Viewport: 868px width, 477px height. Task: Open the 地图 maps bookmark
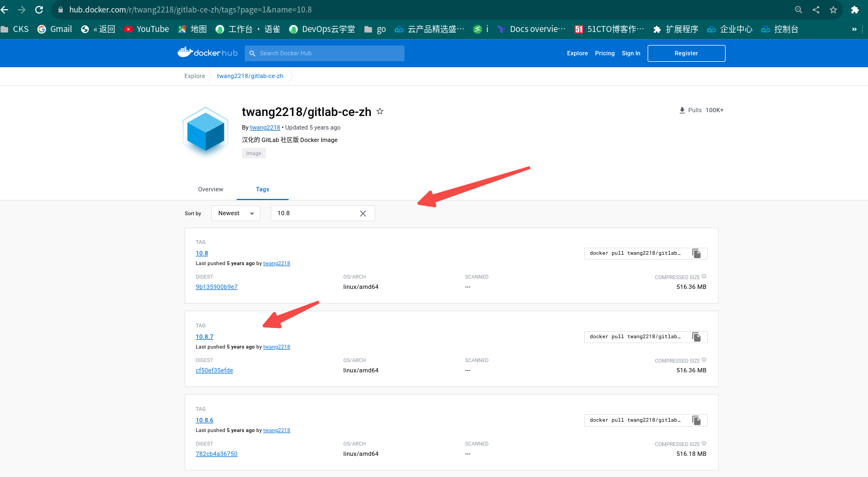click(x=193, y=29)
